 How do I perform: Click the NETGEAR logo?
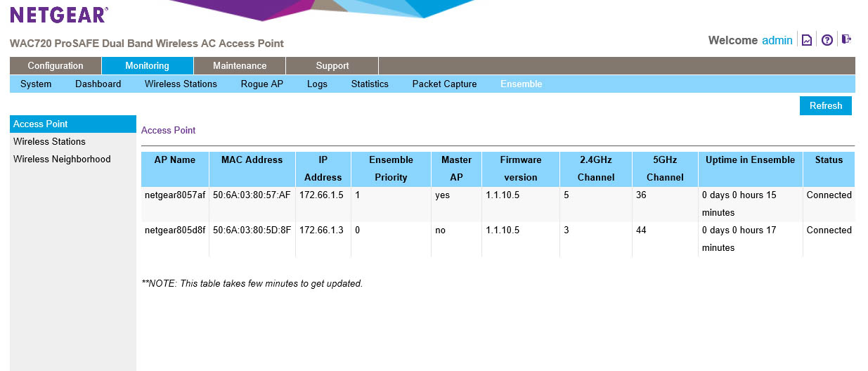point(59,15)
